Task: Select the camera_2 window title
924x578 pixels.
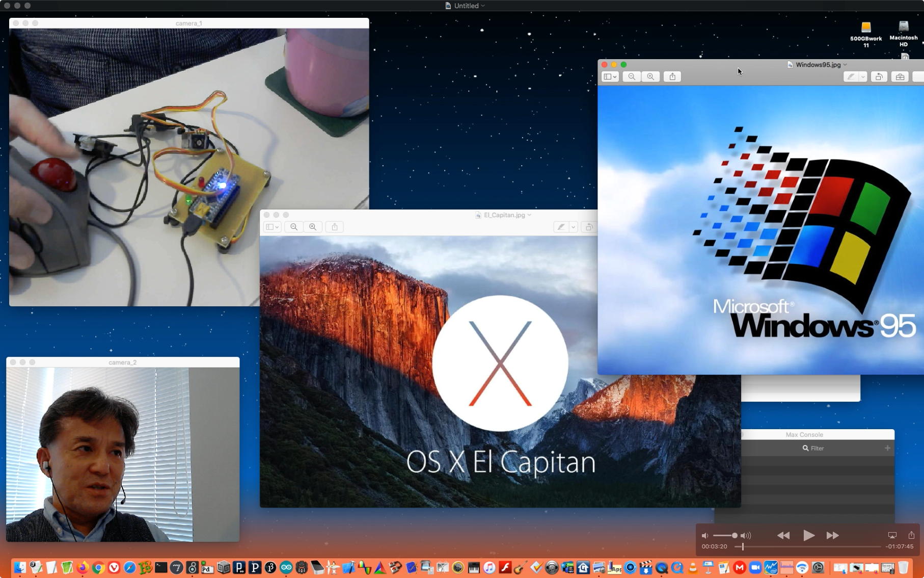Action: click(x=123, y=362)
